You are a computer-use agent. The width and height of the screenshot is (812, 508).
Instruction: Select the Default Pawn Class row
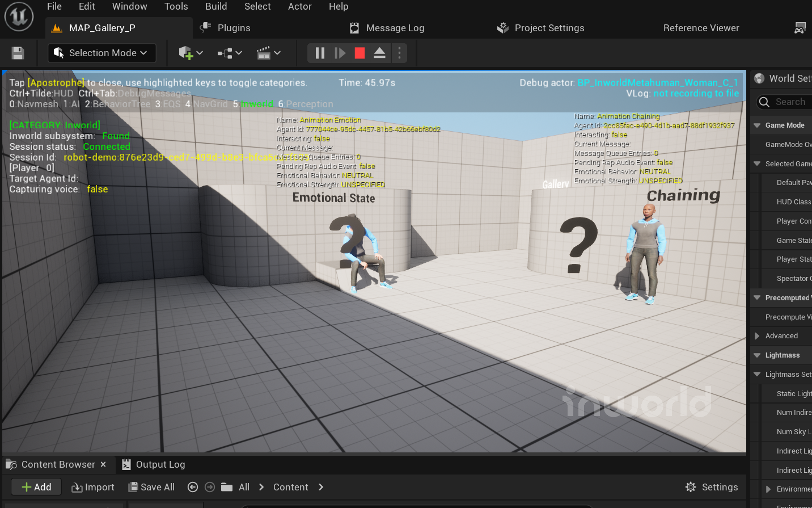pos(785,182)
